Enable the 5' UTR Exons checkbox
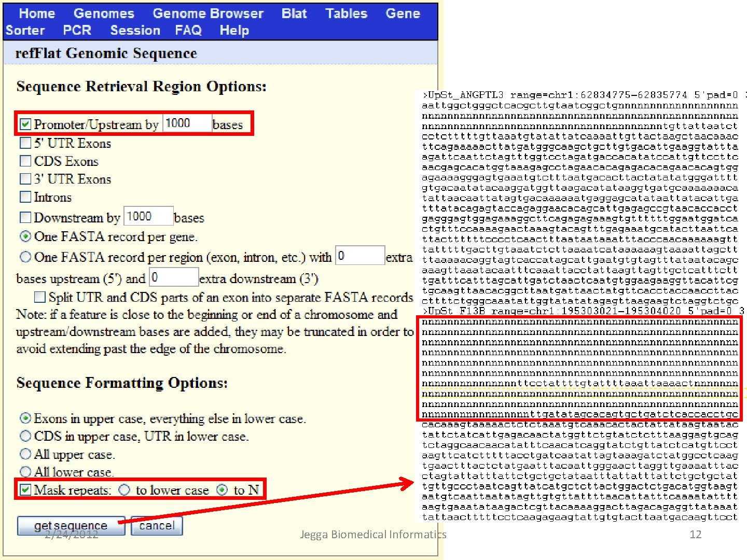747x560 pixels. point(25,143)
